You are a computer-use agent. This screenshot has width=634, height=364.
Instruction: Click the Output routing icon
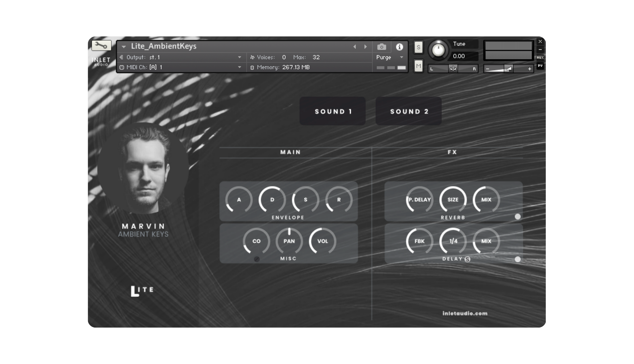pos(121,57)
